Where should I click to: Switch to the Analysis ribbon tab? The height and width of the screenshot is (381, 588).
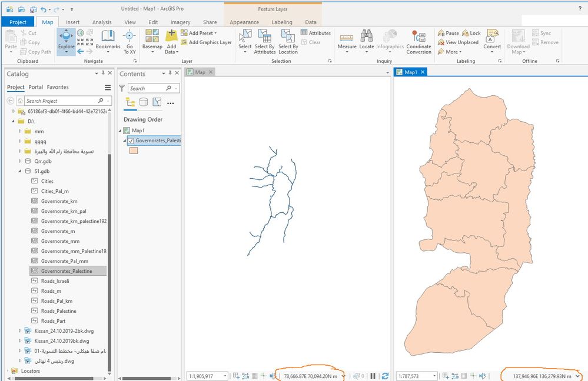click(102, 22)
